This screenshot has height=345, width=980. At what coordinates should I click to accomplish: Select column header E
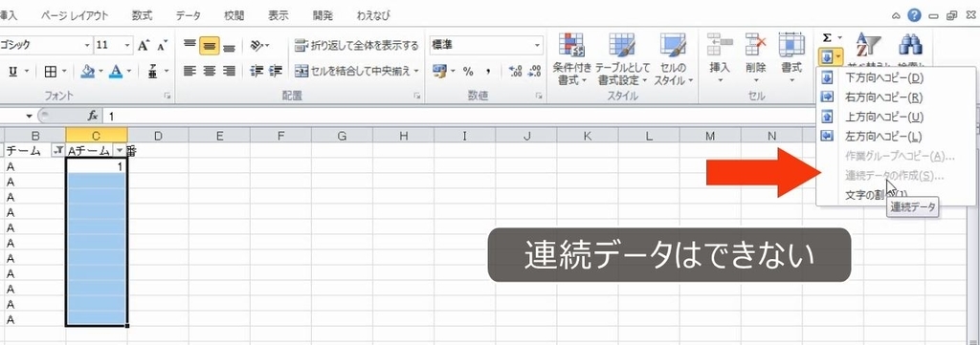[x=219, y=136]
